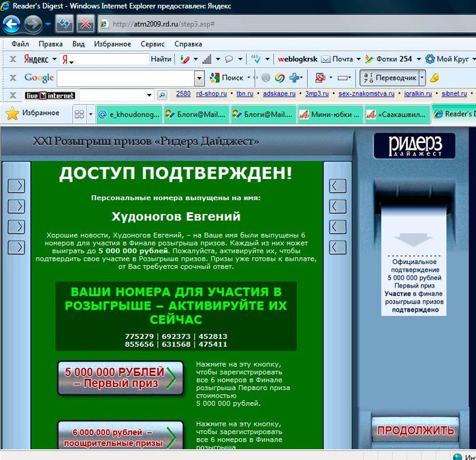Screen dimensions: 476x460
Task: Click the yellow highlighter icon in Google toolbar
Action: 434,78
